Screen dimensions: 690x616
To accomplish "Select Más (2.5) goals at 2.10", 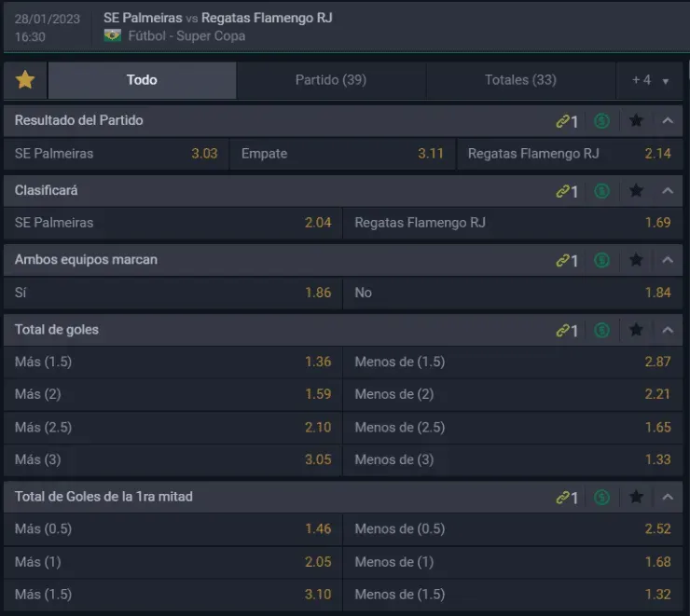I will point(172,428).
